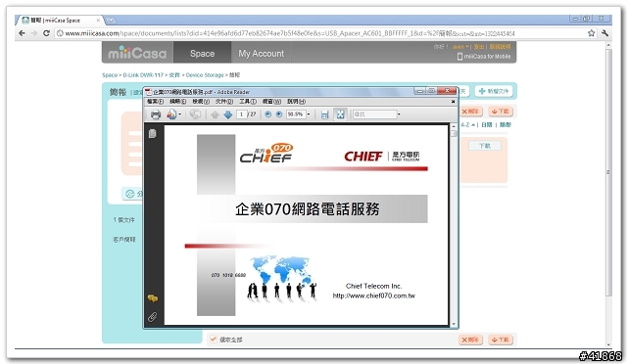Open the 檔案(F) File menu in Reader
Viewport: 627px width, 364px height.
coord(156,102)
